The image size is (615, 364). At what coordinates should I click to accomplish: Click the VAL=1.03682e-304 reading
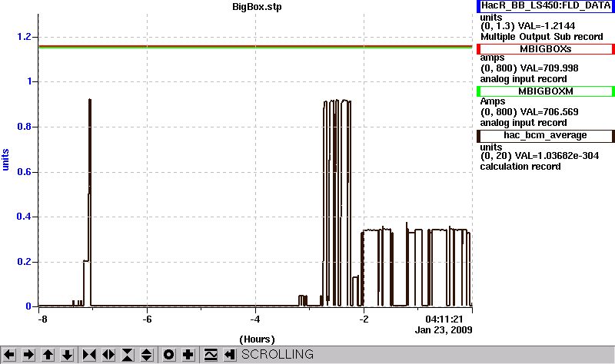click(x=557, y=156)
